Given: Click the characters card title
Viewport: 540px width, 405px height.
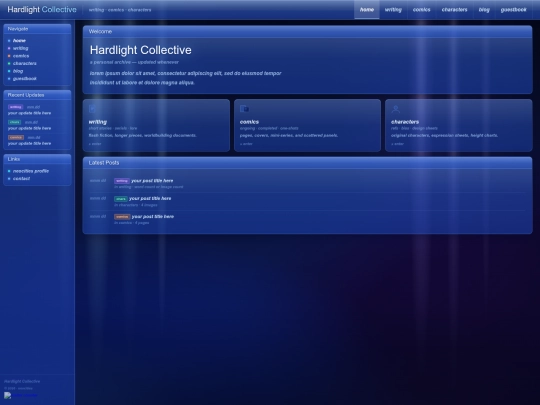Looking at the screenshot, I should click(x=405, y=122).
